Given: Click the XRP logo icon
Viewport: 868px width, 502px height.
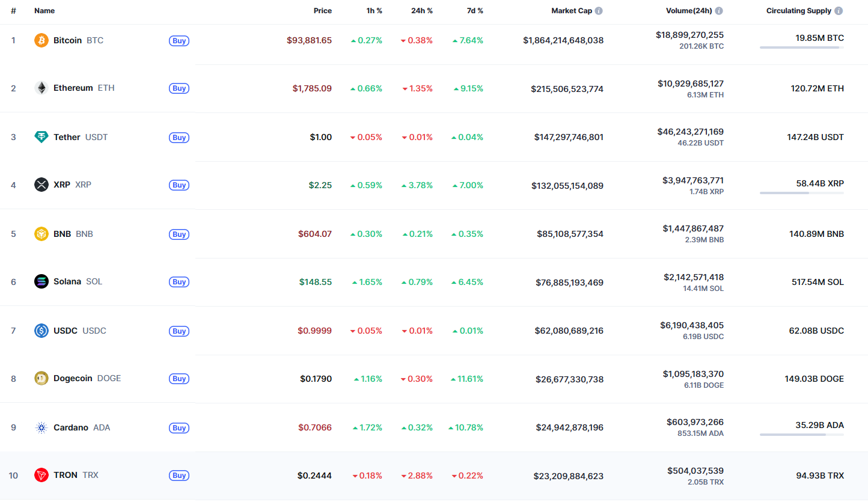Looking at the screenshot, I should point(41,185).
